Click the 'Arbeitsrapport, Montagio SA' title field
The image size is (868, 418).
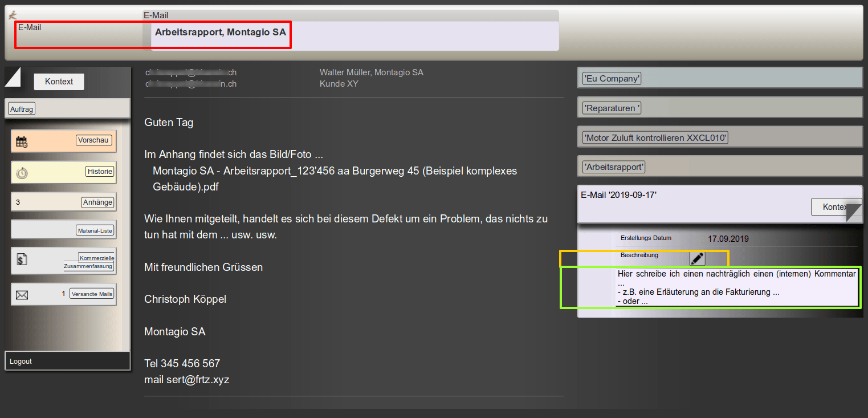220,33
